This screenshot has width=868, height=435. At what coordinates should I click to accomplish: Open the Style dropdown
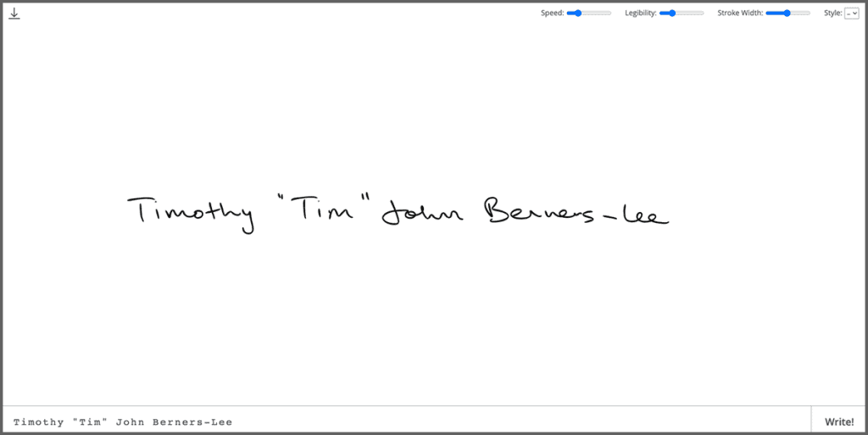tap(851, 14)
